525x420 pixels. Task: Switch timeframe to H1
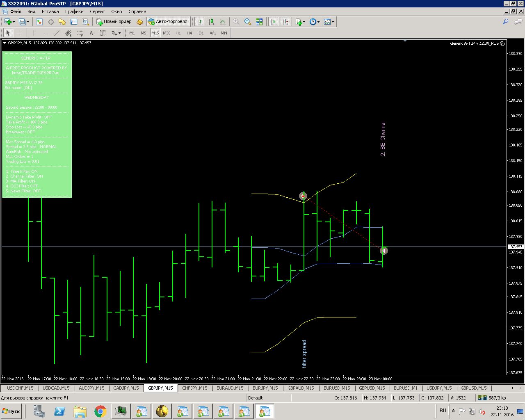point(178,33)
